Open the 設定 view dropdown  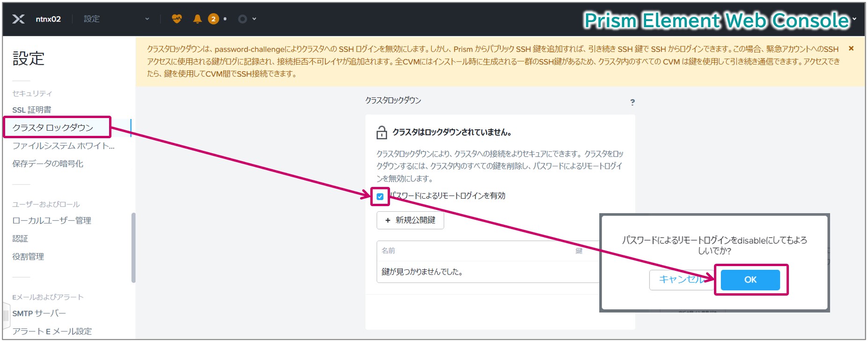click(116, 19)
